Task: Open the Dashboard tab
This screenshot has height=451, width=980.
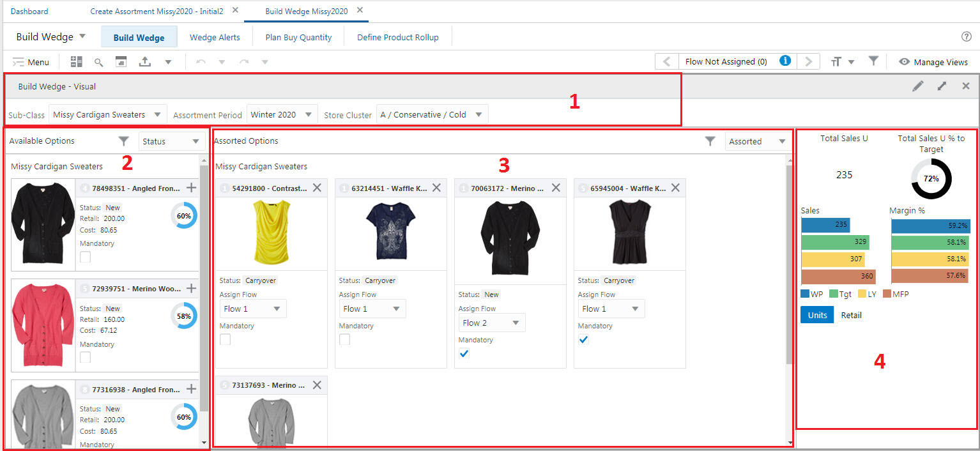Action: point(28,11)
